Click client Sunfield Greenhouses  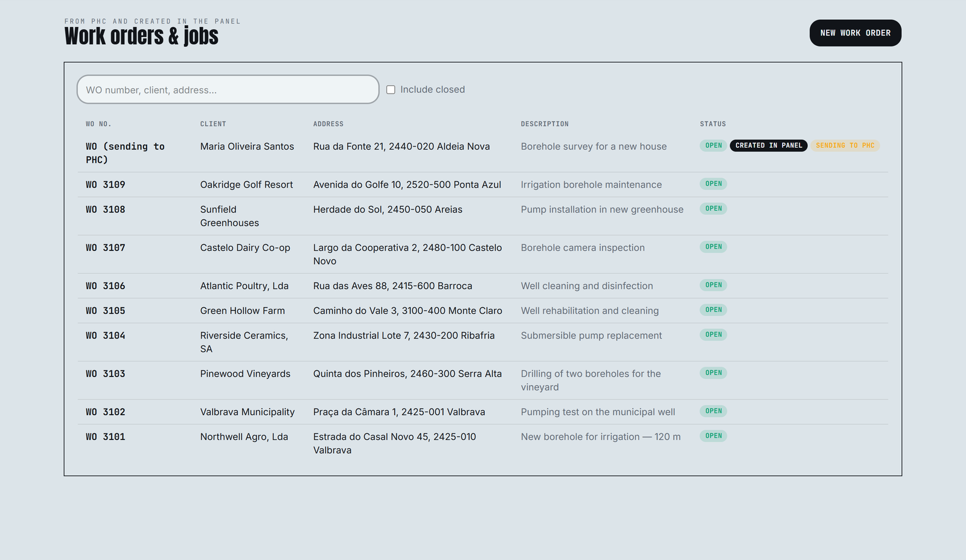[229, 216]
